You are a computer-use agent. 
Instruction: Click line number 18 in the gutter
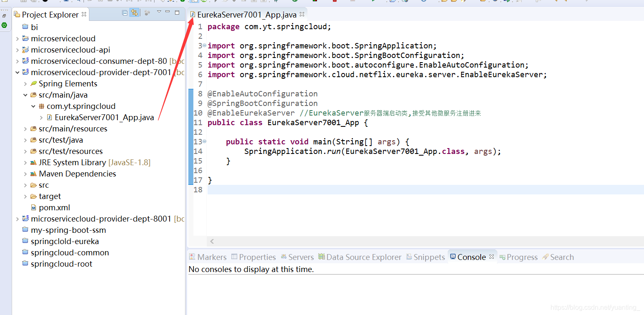click(x=198, y=189)
